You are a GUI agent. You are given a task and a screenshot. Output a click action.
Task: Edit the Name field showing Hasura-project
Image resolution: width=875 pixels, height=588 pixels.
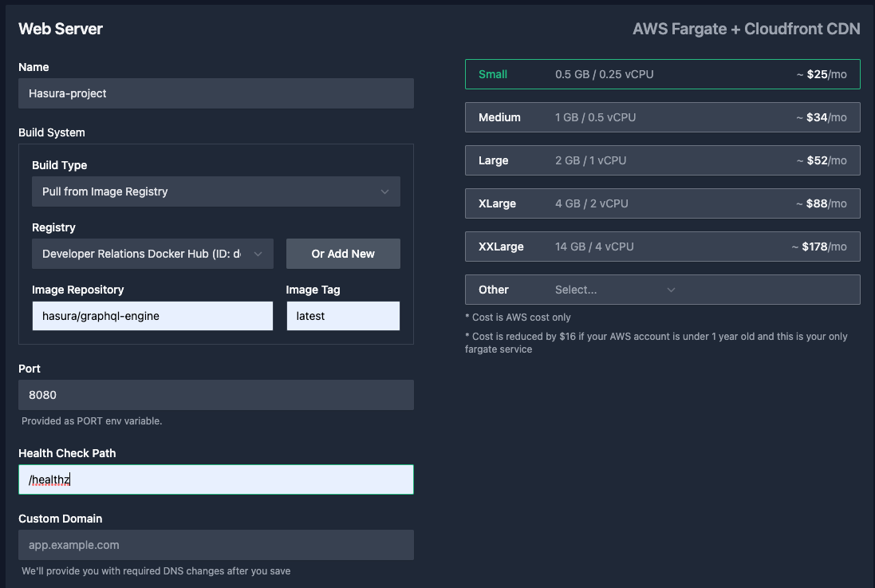click(x=215, y=93)
